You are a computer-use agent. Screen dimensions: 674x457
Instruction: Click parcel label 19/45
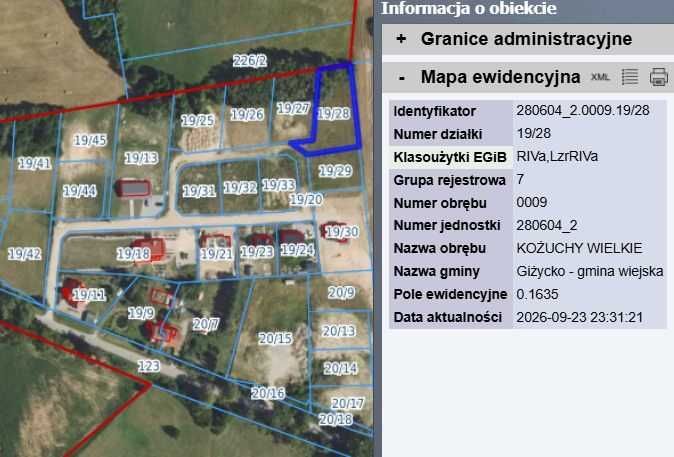click(x=90, y=140)
